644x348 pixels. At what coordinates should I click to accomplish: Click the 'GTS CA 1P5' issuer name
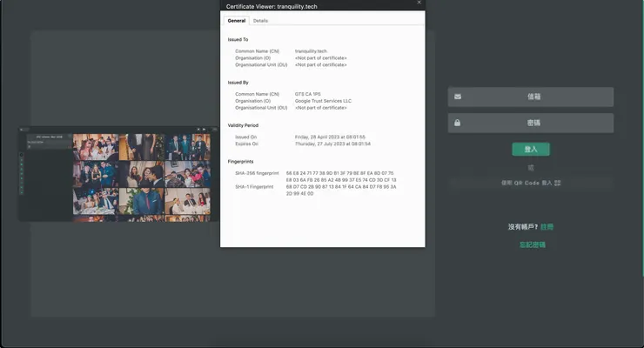[307, 94]
